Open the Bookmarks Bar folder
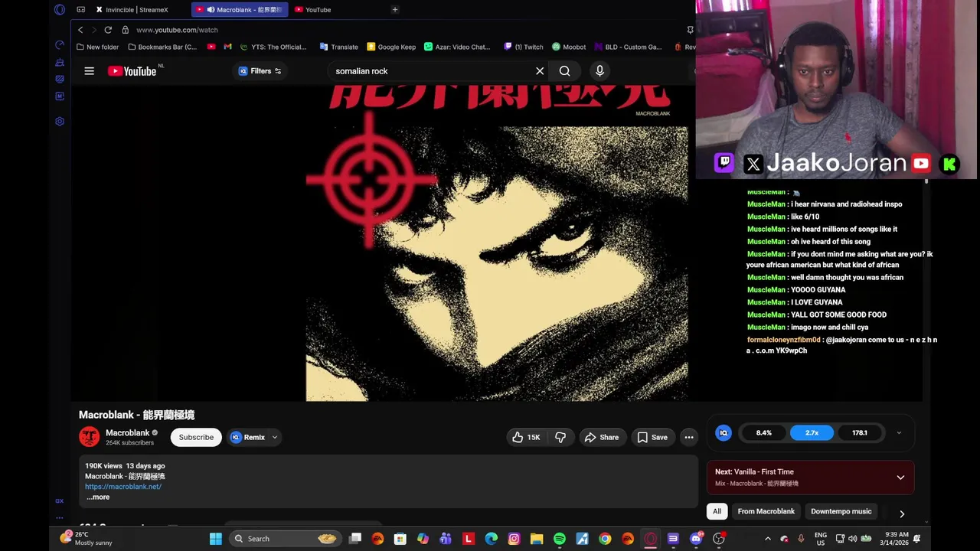The width and height of the screenshot is (980, 551). [x=162, y=47]
